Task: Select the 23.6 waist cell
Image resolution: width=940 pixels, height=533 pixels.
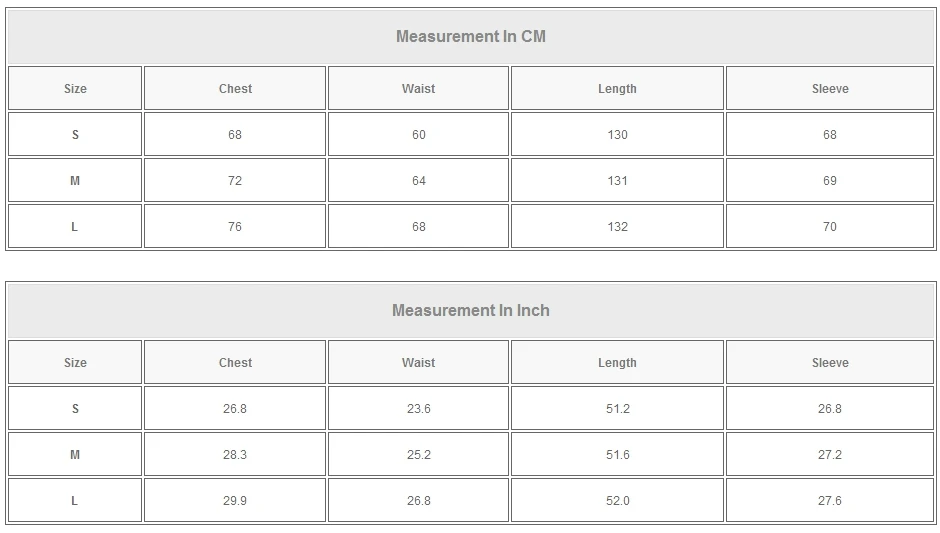Action: pyautogui.click(x=418, y=409)
